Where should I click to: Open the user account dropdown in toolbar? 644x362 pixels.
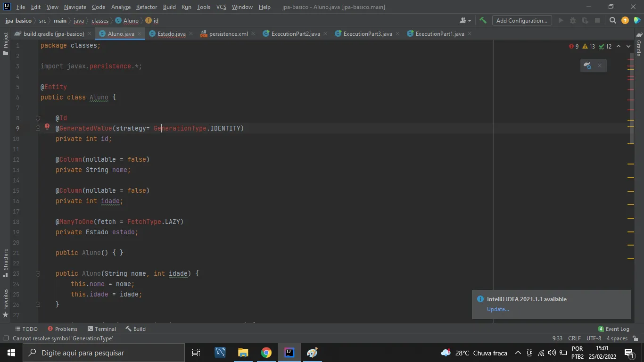[x=465, y=20]
